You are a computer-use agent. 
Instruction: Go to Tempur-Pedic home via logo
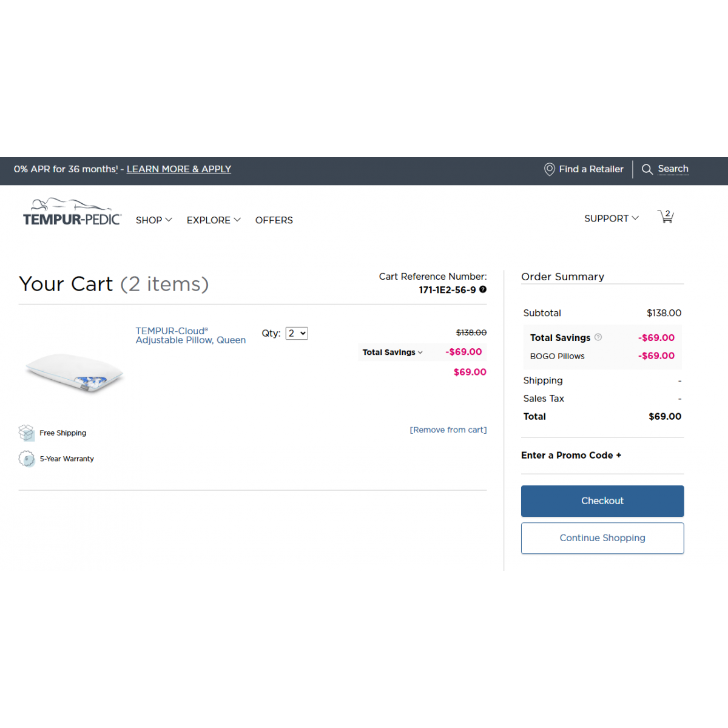pyautogui.click(x=72, y=212)
